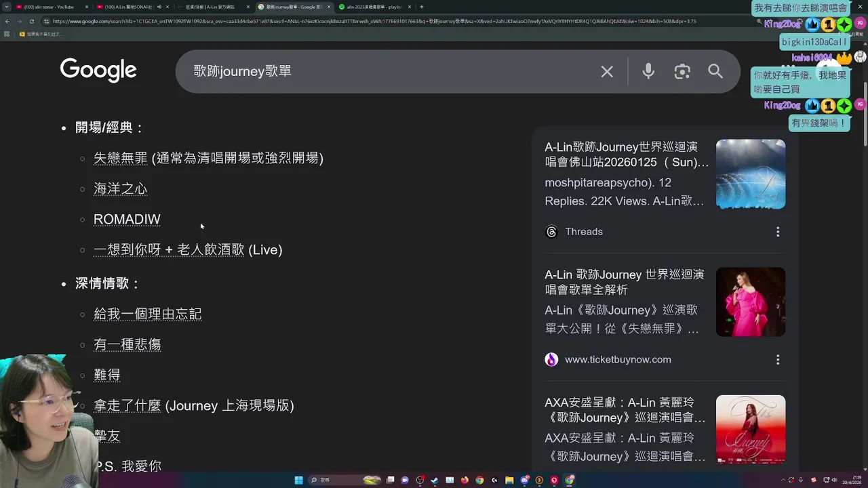
Task: Click the Threads source label
Action: tap(584, 232)
